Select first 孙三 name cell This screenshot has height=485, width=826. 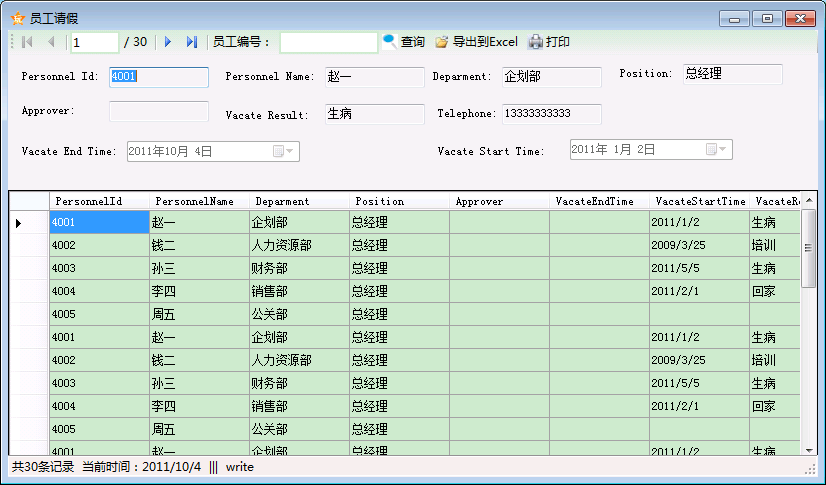(x=200, y=269)
